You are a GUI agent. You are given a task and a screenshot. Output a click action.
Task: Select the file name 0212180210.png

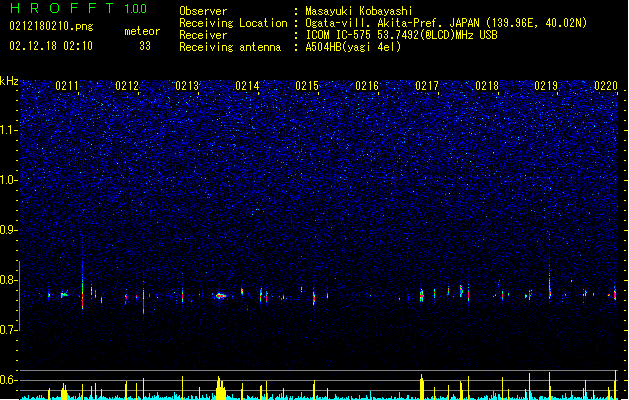(51, 27)
